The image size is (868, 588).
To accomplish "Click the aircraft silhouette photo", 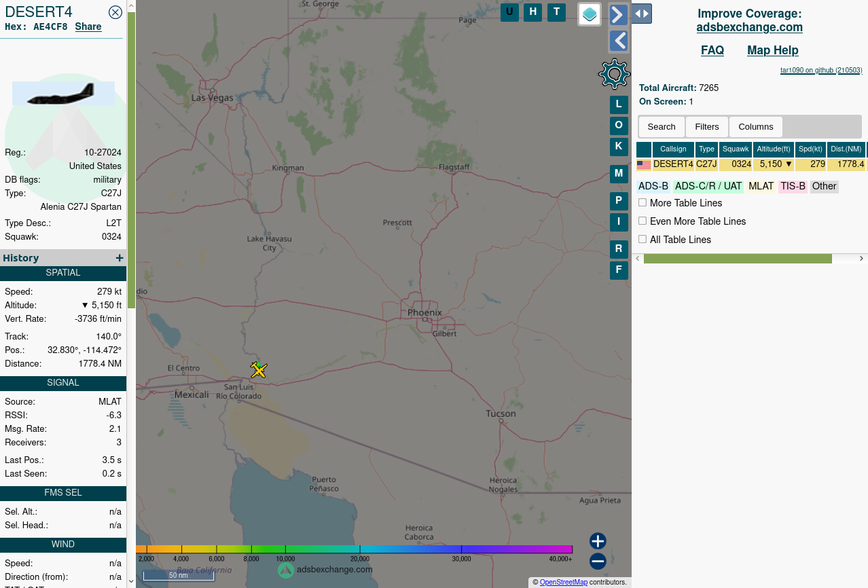I will pyautogui.click(x=63, y=93).
